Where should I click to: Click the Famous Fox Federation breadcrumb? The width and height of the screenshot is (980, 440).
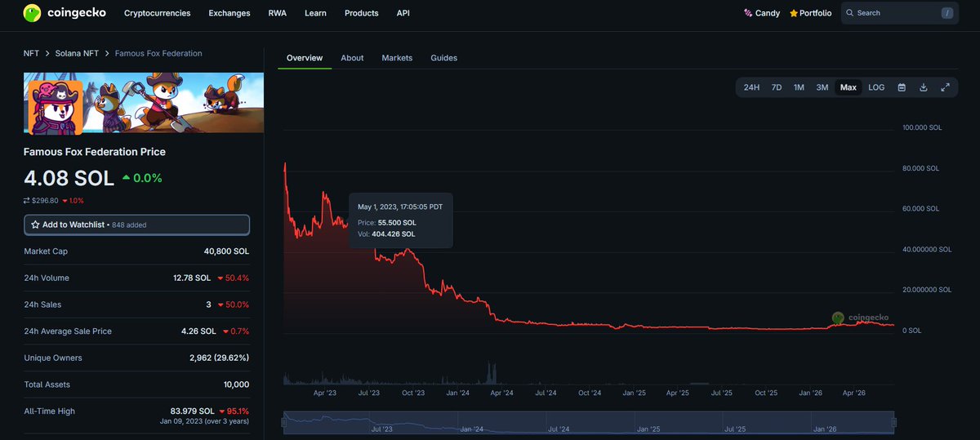tap(158, 53)
